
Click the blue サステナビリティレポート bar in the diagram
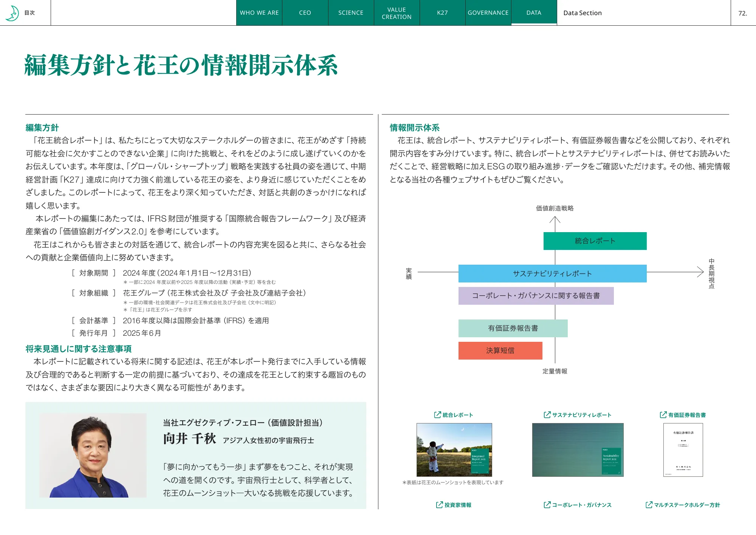tap(553, 273)
